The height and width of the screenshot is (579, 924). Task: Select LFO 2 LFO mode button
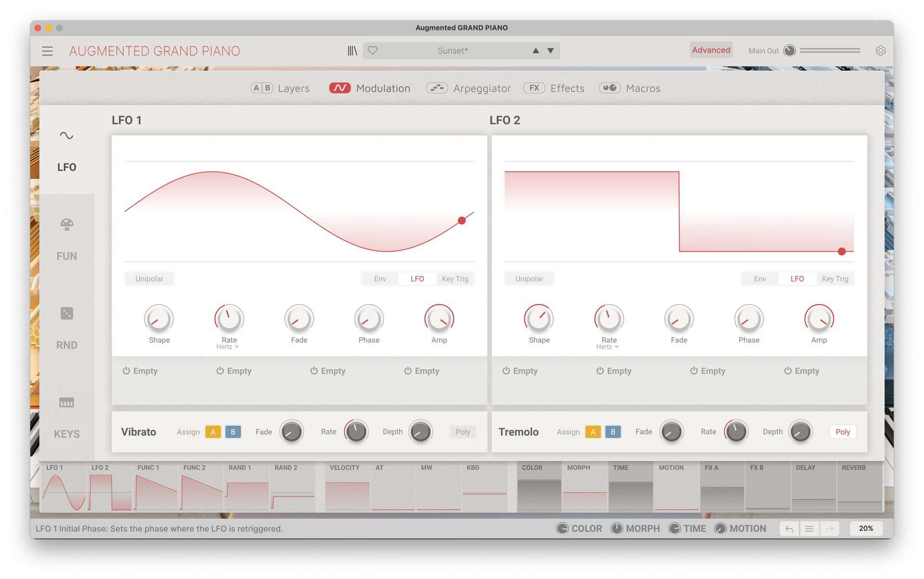[x=797, y=279]
